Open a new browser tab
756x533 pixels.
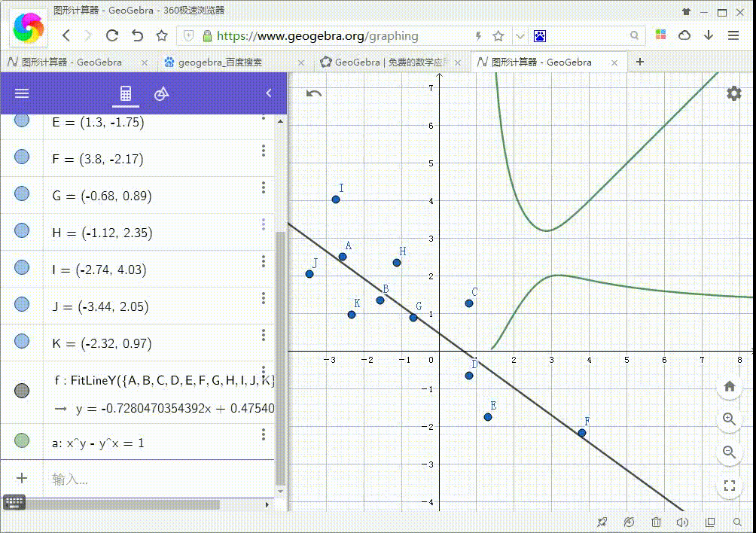640,62
